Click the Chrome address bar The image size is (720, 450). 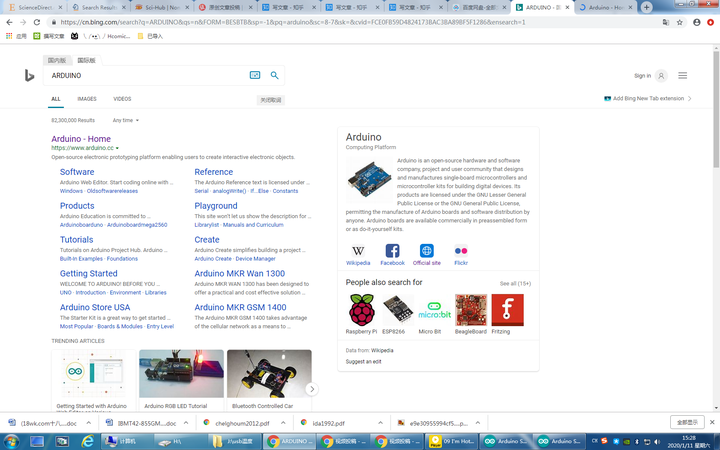354,22
